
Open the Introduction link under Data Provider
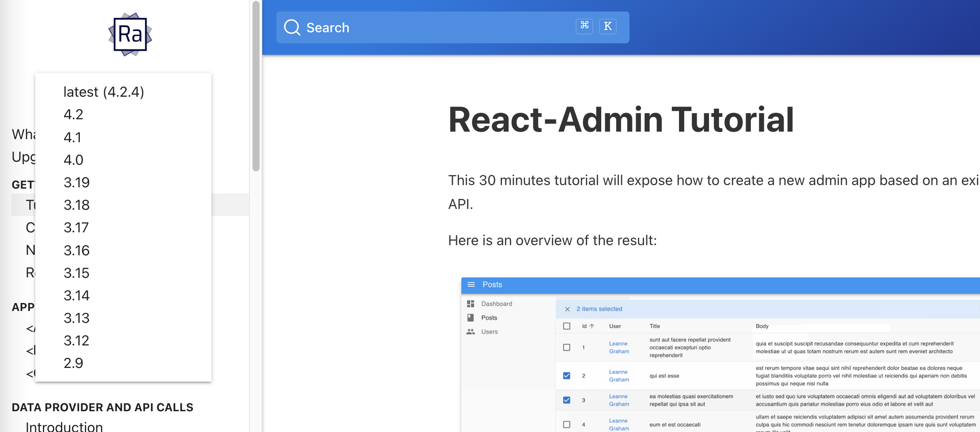tap(64, 427)
